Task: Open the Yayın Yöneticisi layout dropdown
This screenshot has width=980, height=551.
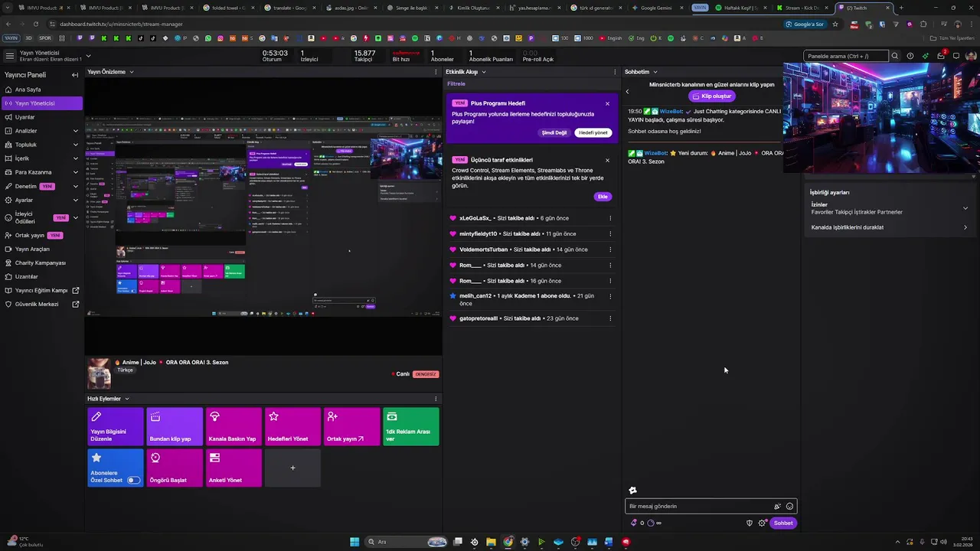Action: coord(88,55)
